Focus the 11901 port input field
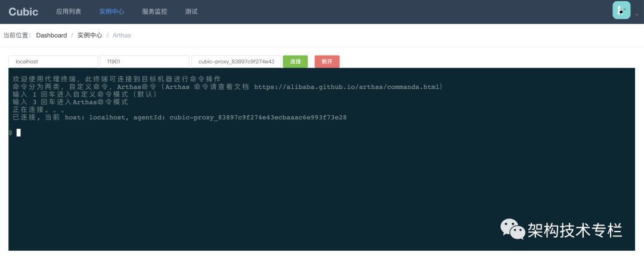 click(144, 61)
